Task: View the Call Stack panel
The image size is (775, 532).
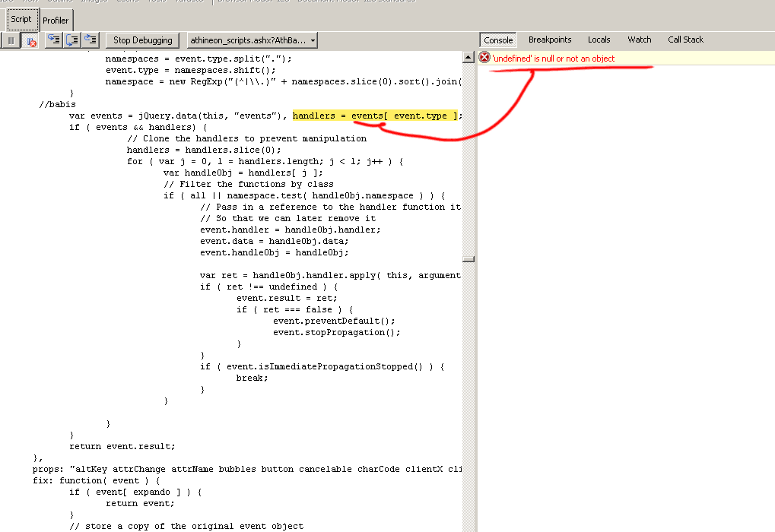Action: [685, 40]
